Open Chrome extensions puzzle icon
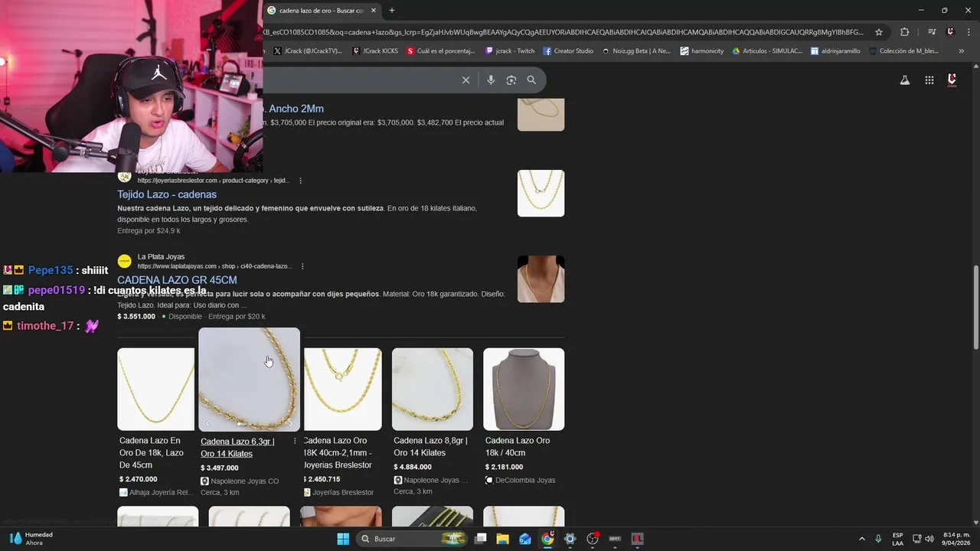Viewport: 980px width, 551px height. 905,32
